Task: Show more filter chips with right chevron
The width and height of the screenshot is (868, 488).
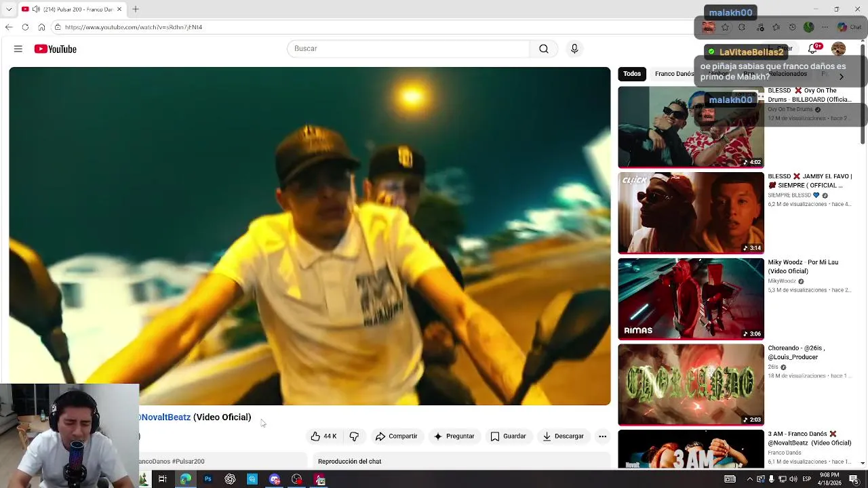Action: [842, 77]
